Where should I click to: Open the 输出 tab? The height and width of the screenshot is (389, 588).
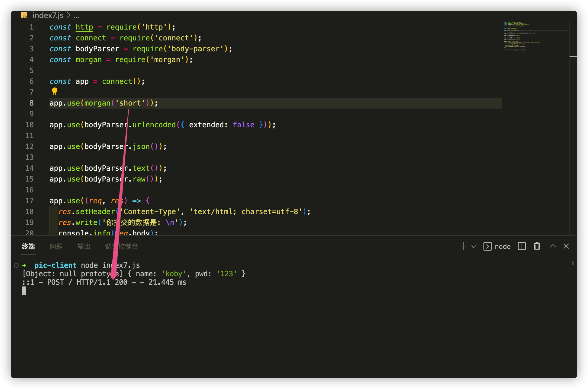point(84,246)
